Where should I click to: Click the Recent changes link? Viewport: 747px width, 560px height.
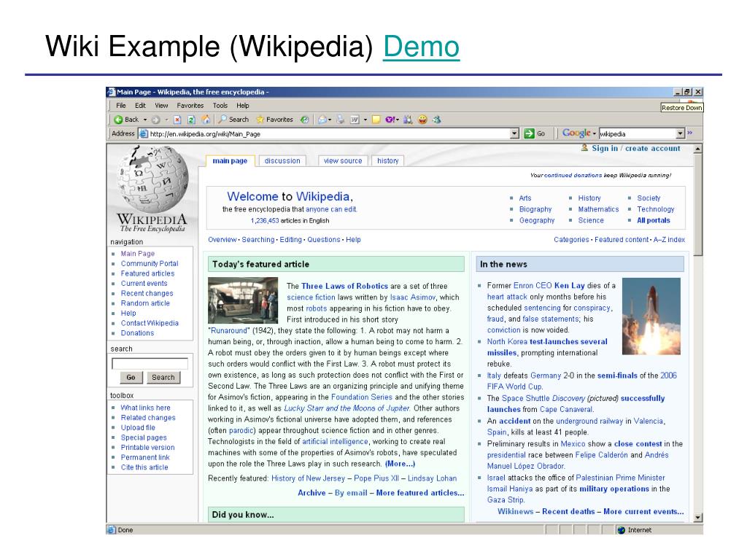(147, 293)
